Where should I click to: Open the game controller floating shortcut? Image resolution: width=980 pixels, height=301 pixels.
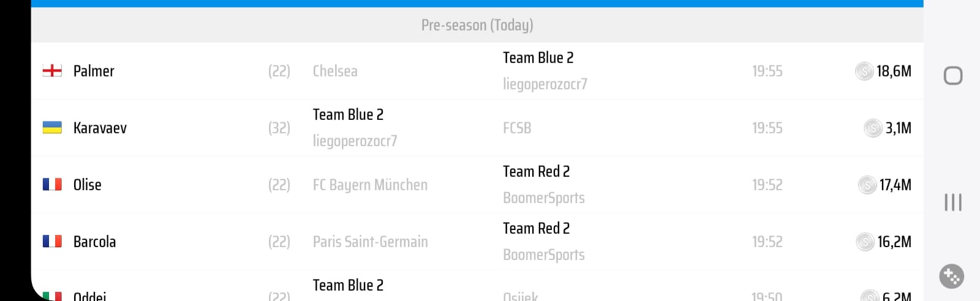coord(952,276)
